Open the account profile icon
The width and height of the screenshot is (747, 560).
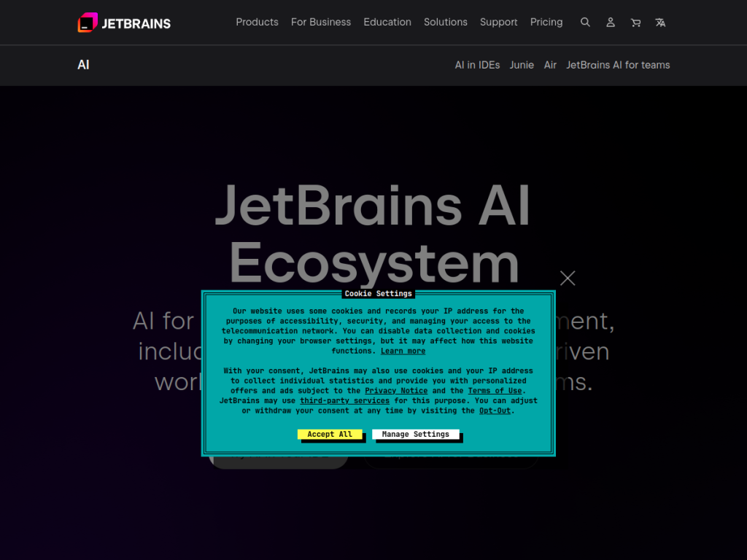point(611,23)
